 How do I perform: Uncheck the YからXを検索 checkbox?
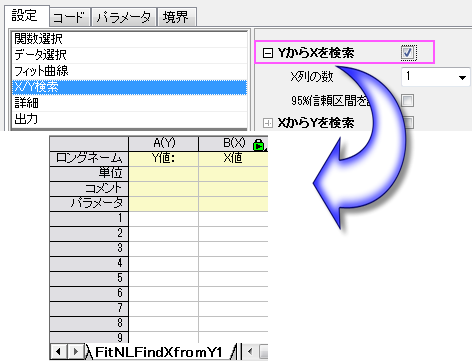pos(408,53)
